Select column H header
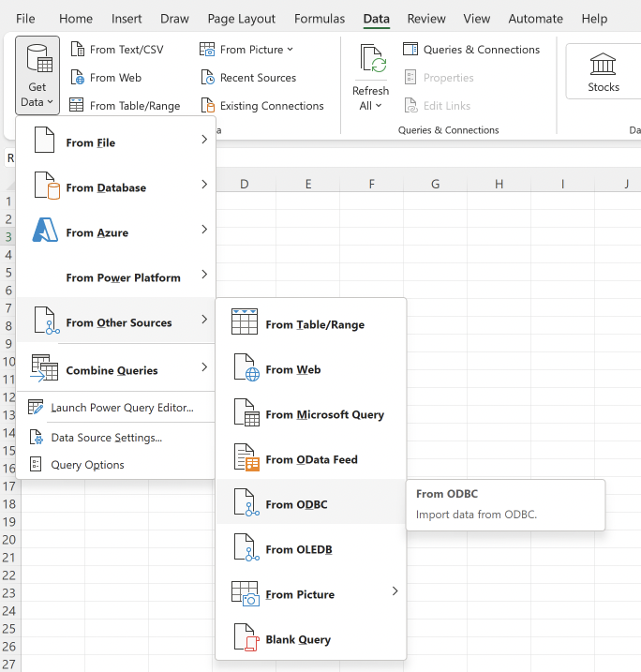Image resolution: width=641 pixels, height=672 pixels. tap(499, 184)
